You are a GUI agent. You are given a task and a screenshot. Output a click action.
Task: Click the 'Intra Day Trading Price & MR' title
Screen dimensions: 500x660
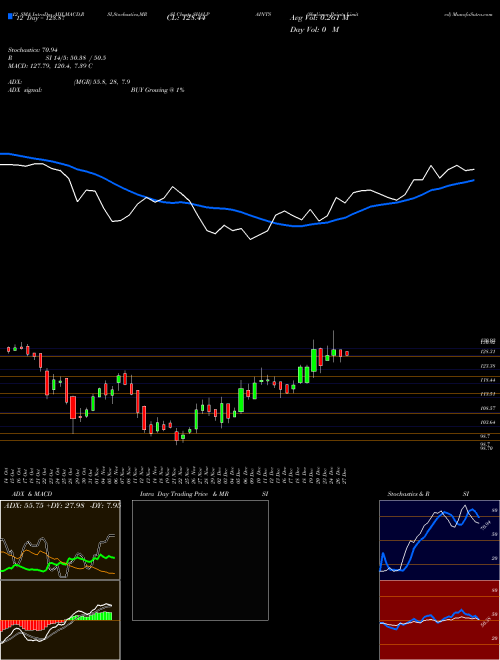point(184,494)
